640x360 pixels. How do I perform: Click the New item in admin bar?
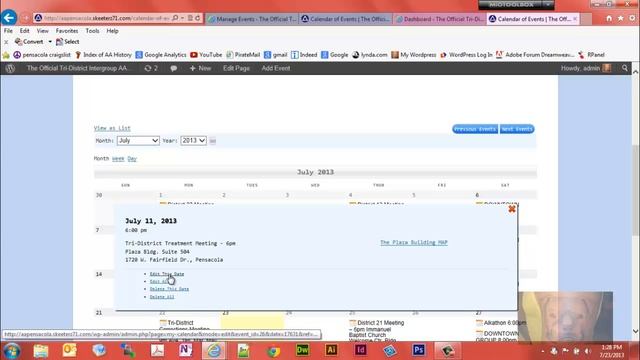tap(200, 68)
